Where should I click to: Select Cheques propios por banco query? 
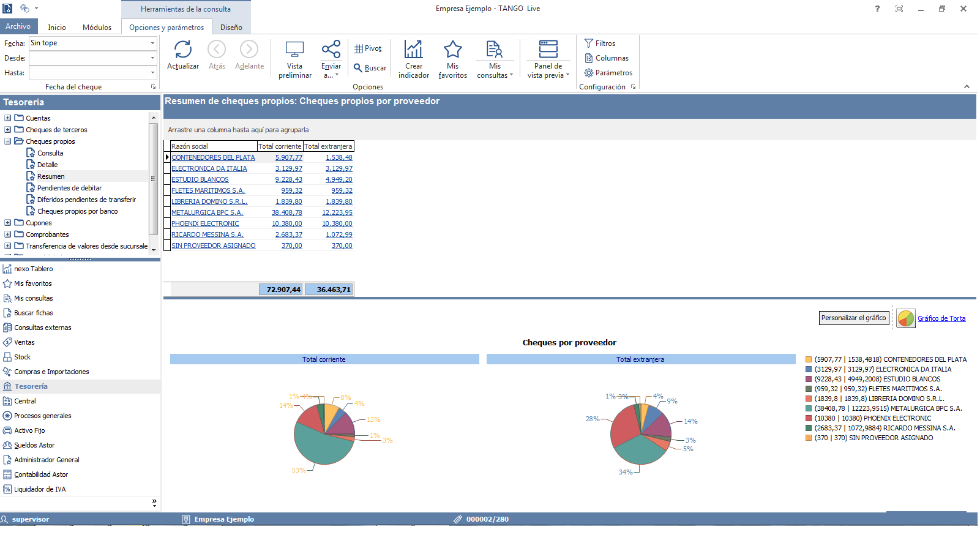pos(77,211)
